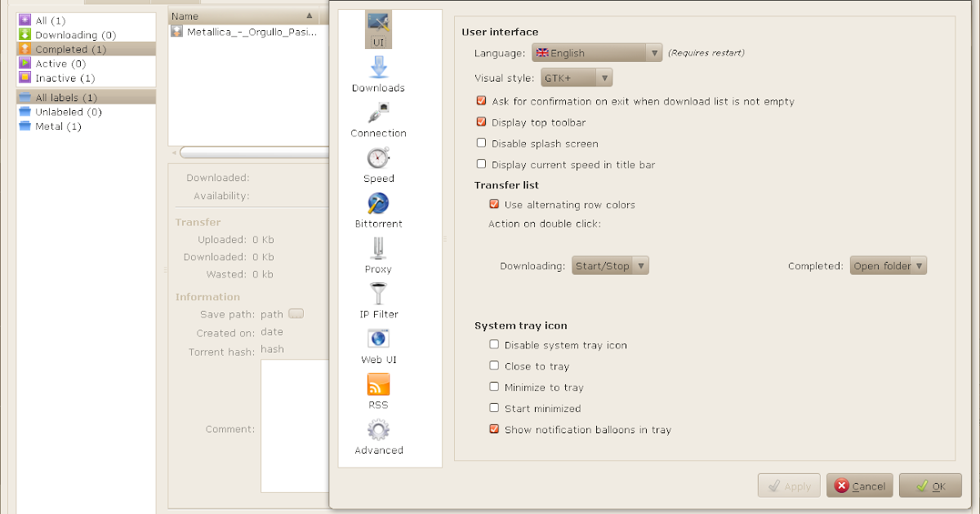
Task: Click the OK button
Action: pos(930,485)
